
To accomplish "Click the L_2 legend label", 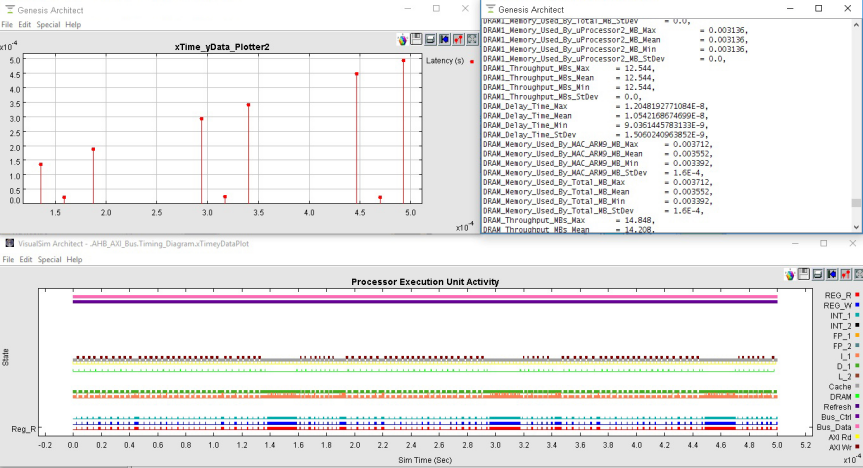I will tap(844, 376).
